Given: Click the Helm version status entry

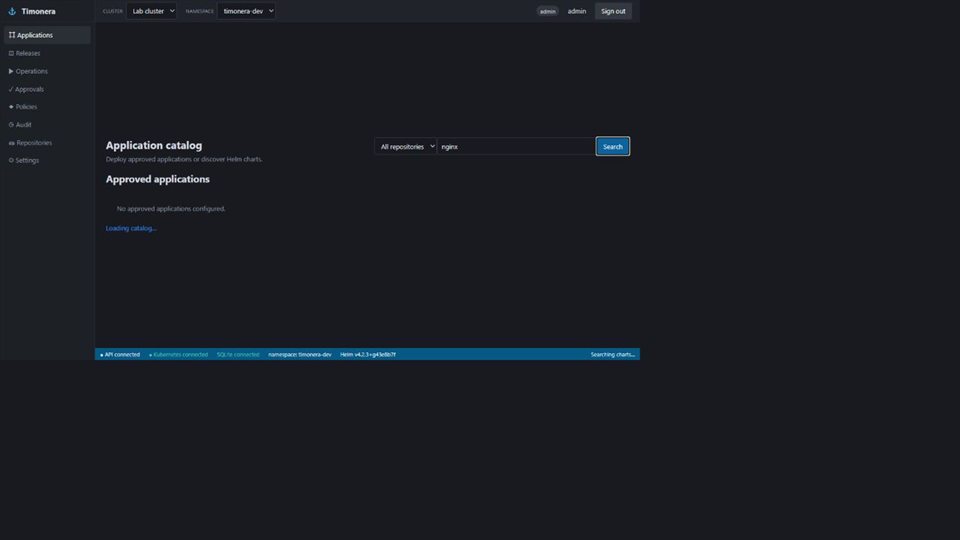Looking at the screenshot, I should click(368, 354).
